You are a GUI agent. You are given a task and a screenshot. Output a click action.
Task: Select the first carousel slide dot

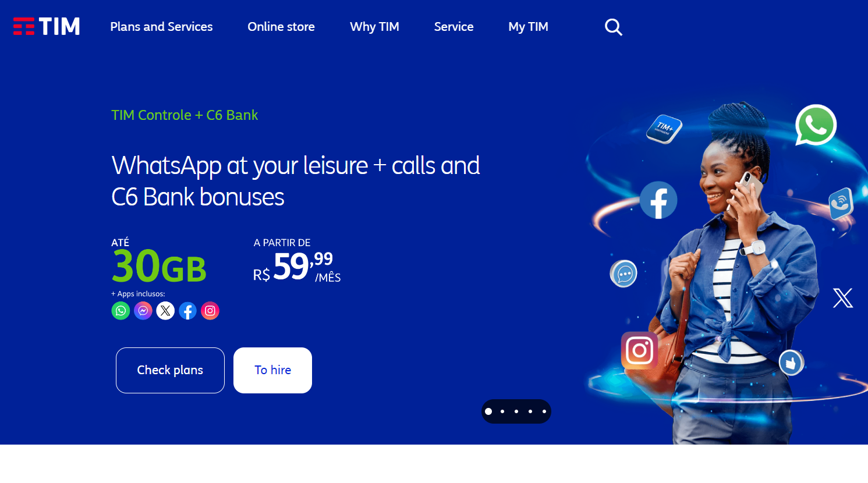(x=488, y=411)
